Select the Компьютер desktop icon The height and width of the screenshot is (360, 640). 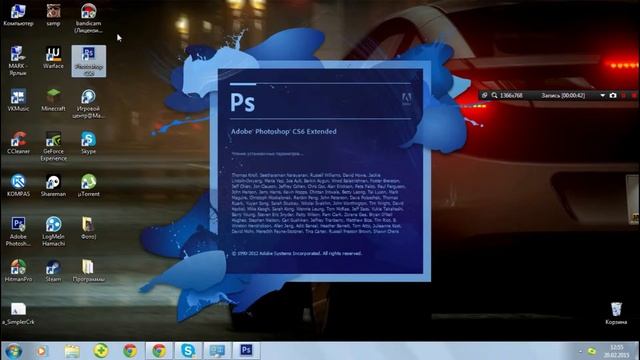coord(18,15)
